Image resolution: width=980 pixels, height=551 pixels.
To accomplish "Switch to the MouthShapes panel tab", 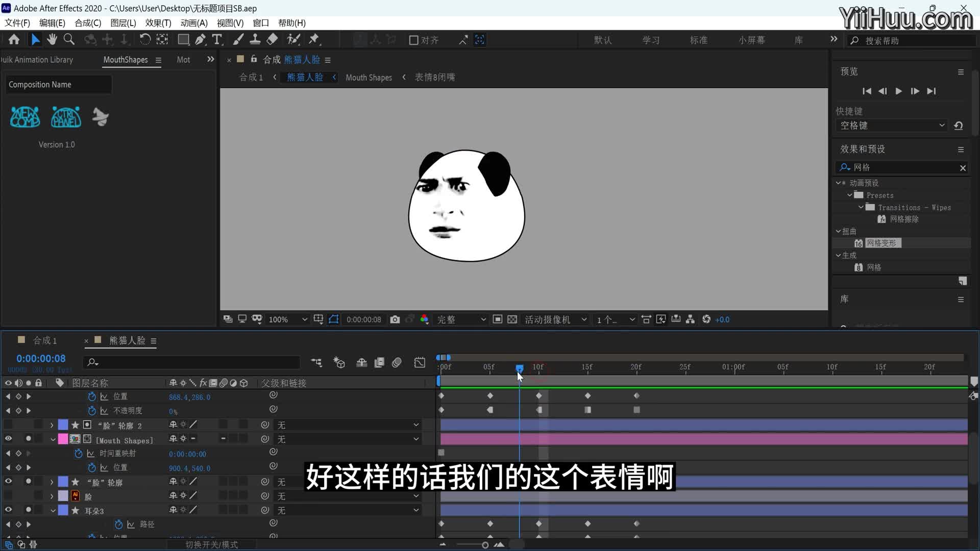I will (x=126, y=60).
